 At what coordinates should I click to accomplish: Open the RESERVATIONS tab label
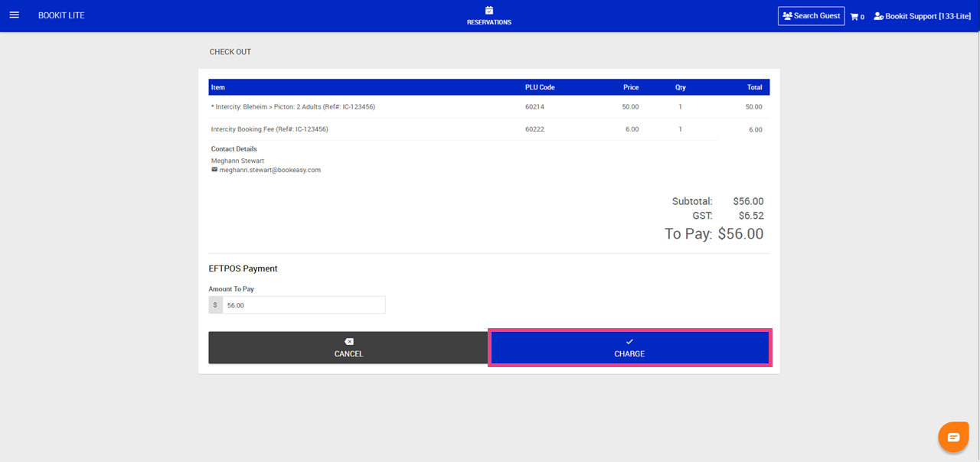[489, 22]
